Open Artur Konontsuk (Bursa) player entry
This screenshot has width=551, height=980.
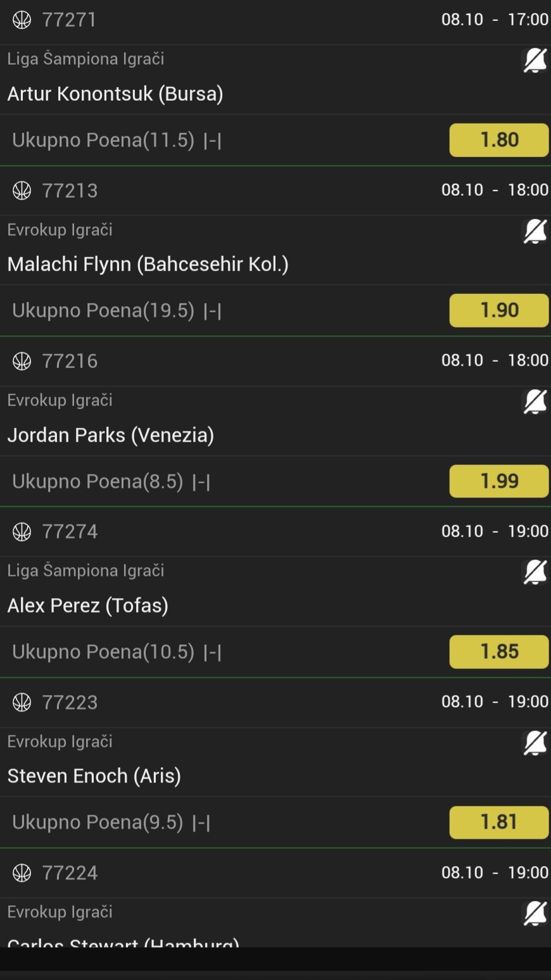(x=115, y=94)
